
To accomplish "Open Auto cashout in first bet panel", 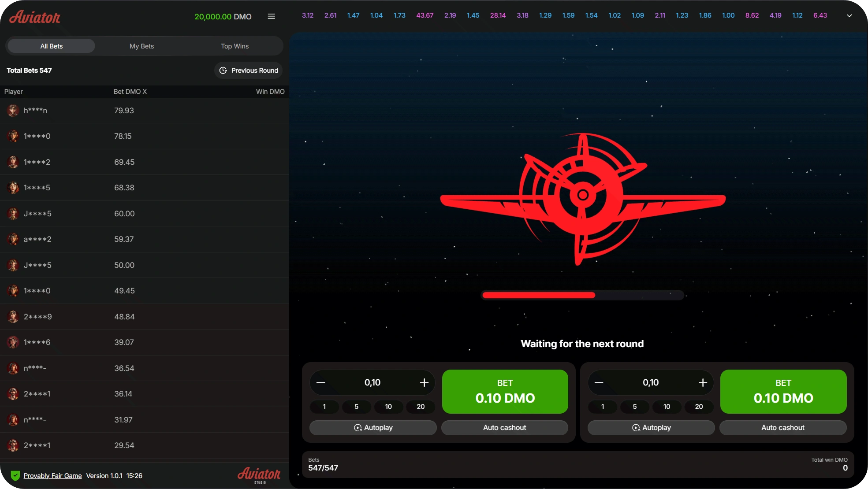I will click(x=504, y=427).
